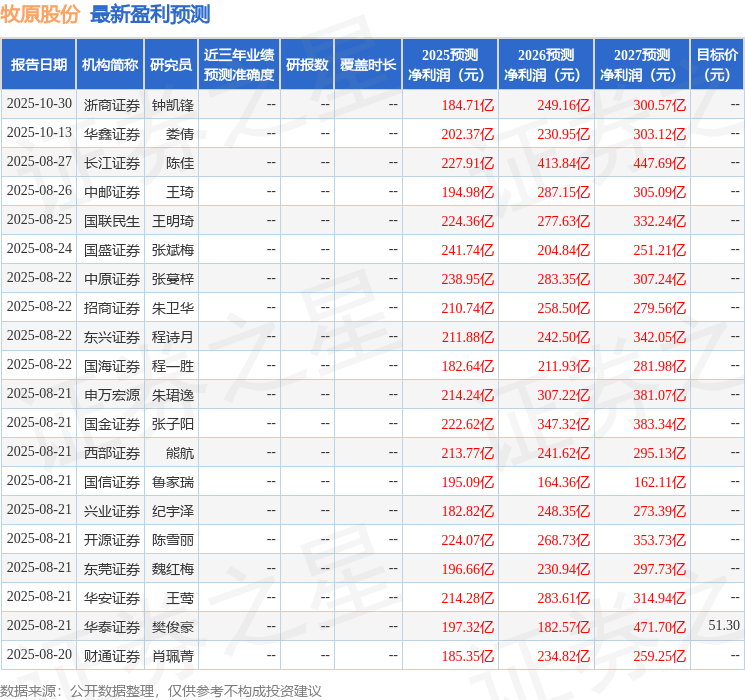Select the 国信证券 institution cell

point(112,482)
